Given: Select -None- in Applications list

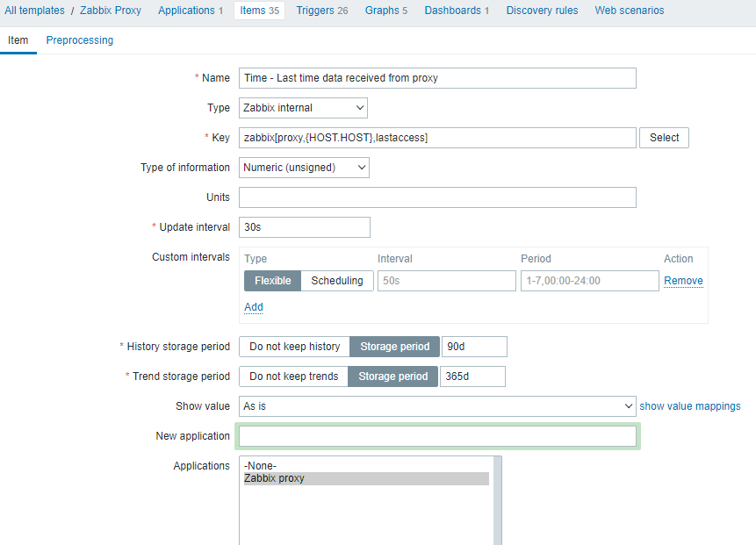Looking at the screenshot, I should point(366,466).
